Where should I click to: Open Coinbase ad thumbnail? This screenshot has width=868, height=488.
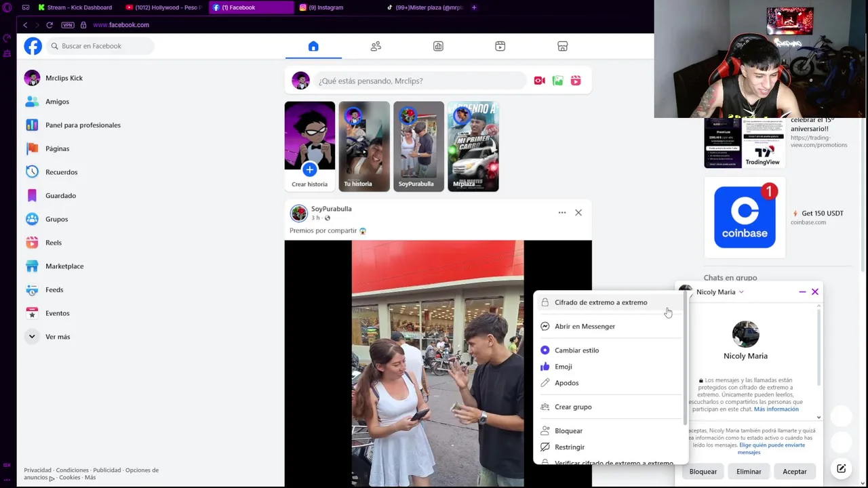[x=745, y=218]
